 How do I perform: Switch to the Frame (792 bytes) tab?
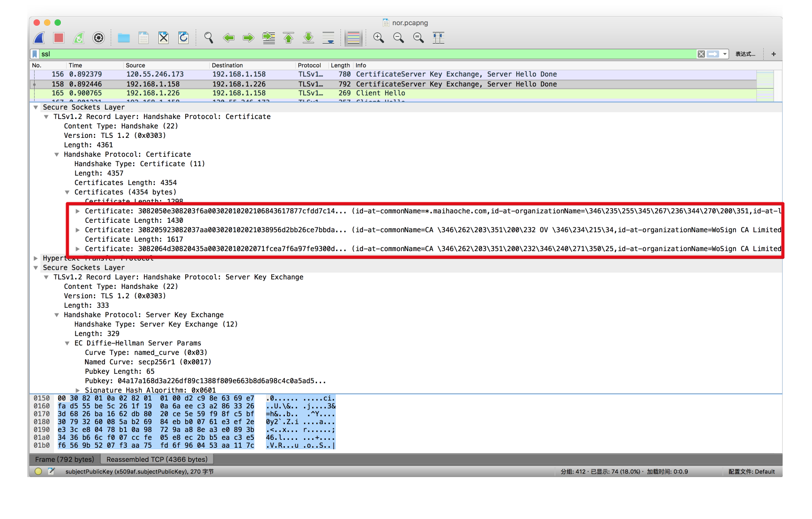(65, 459)
